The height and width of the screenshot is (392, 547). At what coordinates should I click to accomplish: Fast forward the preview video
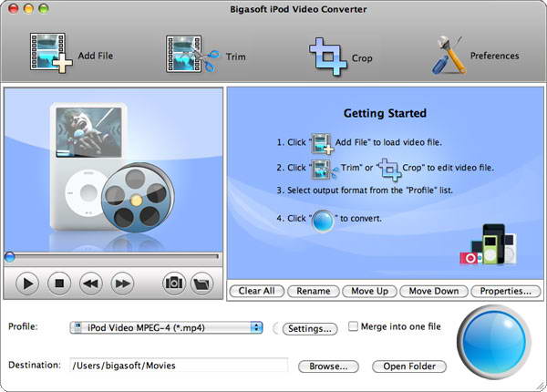pyautogui.click(x=122, y=284)
